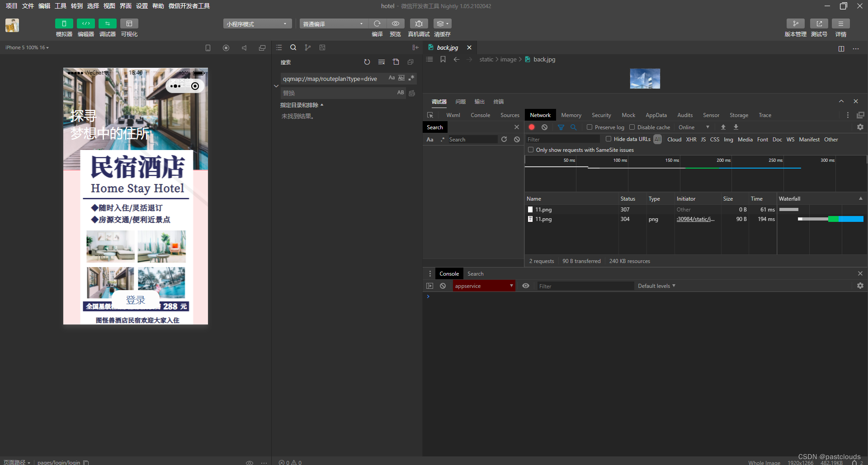The image size is (868, 465).
Task: Open the project details button
Action: (841, 23)
